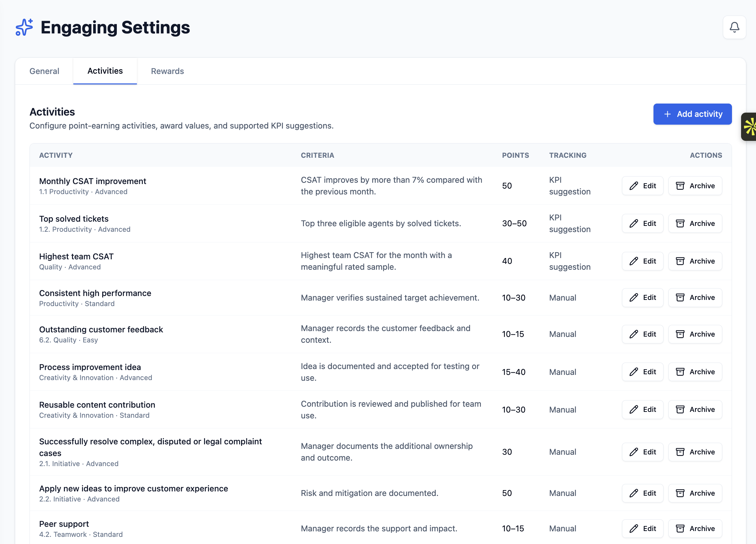Click the POINTS column header
This screenshot has height=544, width=756.
[515, 155]
